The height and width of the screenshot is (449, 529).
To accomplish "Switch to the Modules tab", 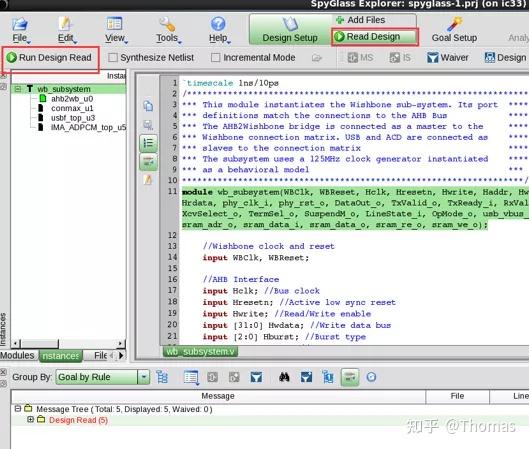I will [18, 355].
